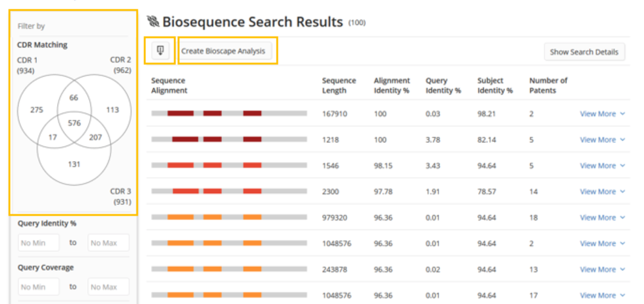
Task: Click Create Bioscape Analysis button
Action: [223, 51]
